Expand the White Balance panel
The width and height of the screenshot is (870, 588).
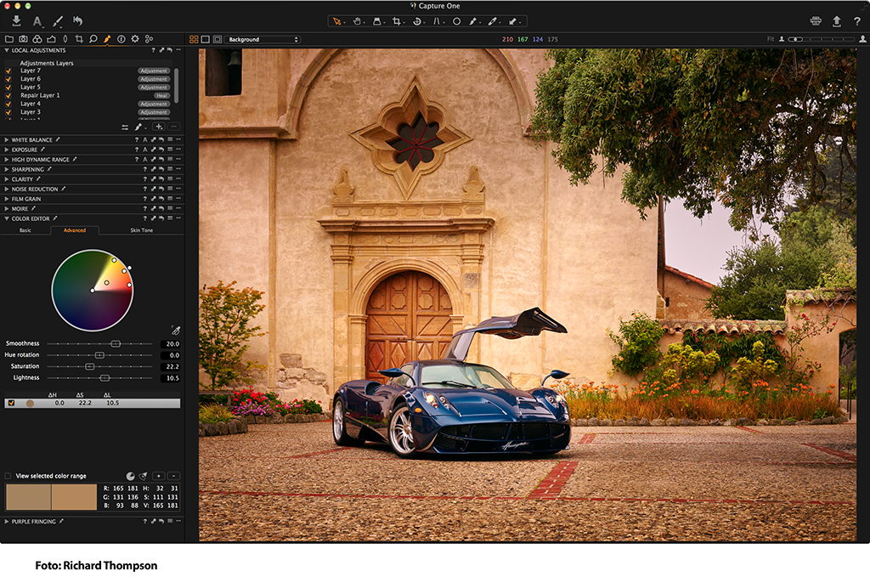point(8,139)
